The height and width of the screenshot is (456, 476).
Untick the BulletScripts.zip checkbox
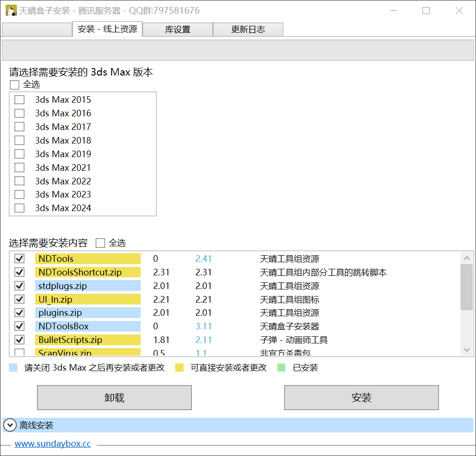(19, 340)
